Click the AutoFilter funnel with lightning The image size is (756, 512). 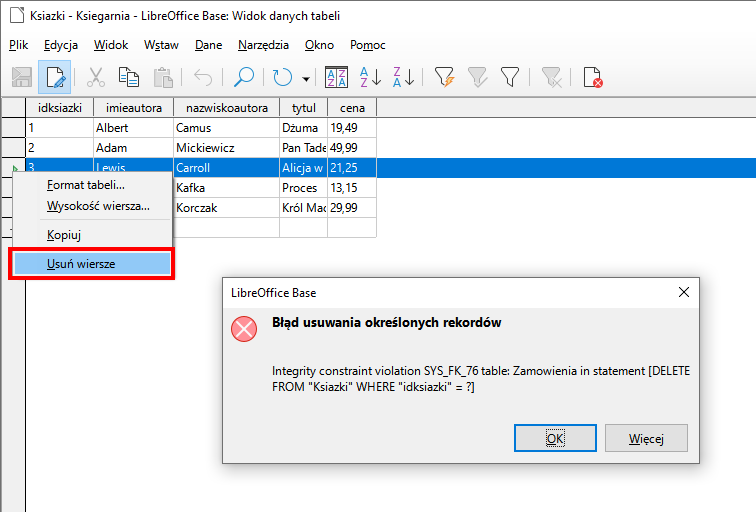[x=444, y=77]
